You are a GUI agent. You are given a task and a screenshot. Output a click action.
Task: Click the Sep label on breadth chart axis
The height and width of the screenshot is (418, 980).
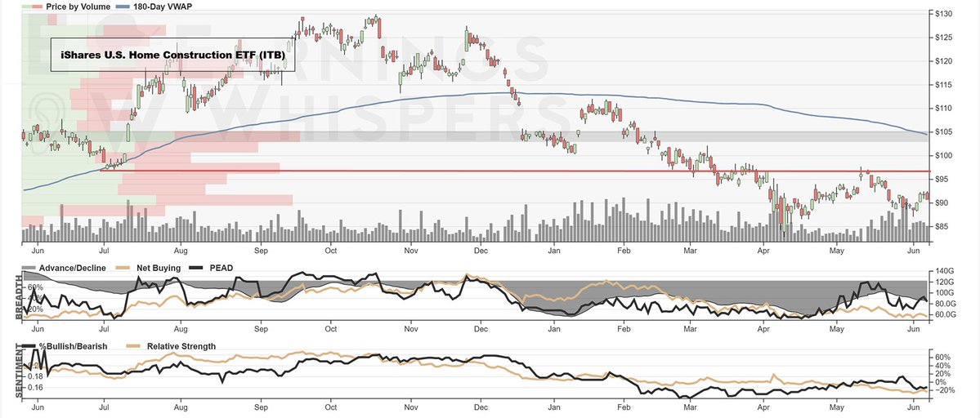(x=262, y=328)
